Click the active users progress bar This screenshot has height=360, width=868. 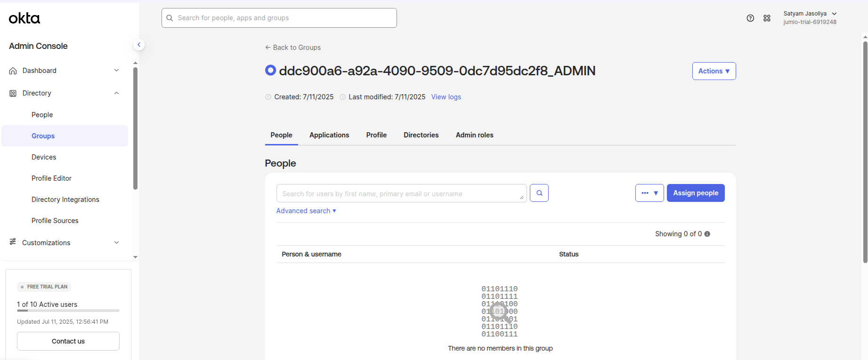(x=68, y=311)
